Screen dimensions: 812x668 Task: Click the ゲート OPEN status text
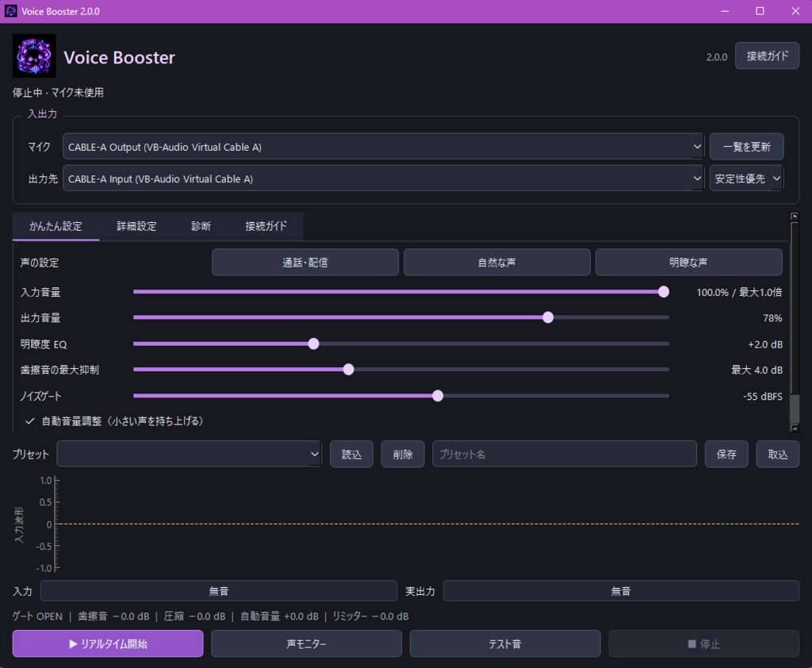click(37, 616)
